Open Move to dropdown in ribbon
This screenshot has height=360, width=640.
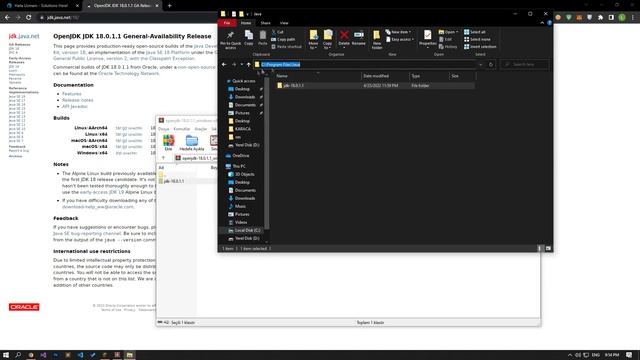tap(313, 40)
